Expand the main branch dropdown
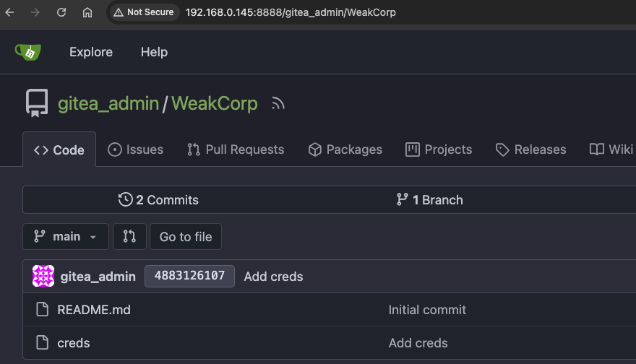636x364 pixels. point(66,237)
